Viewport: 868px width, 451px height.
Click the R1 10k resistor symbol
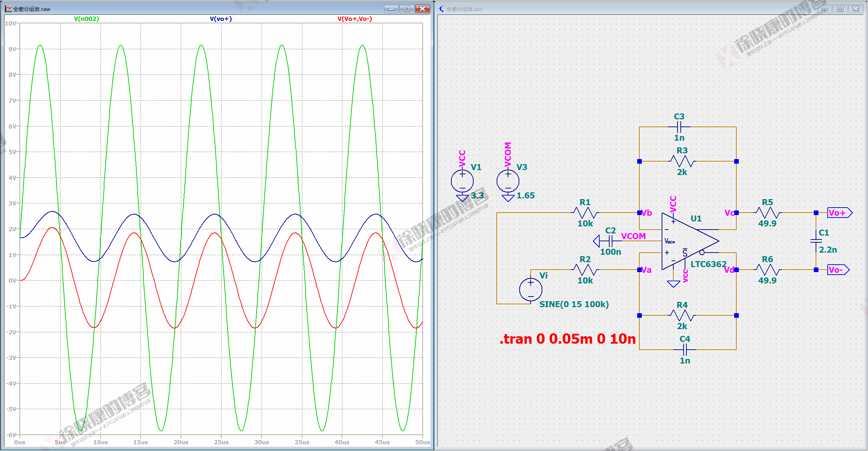585,213
